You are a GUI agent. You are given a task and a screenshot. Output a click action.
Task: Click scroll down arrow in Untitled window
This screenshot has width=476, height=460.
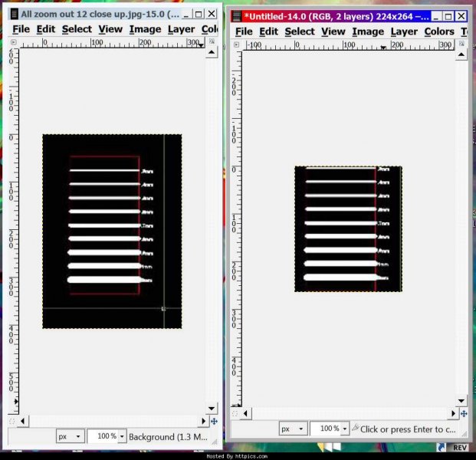(x=461, y=401)
